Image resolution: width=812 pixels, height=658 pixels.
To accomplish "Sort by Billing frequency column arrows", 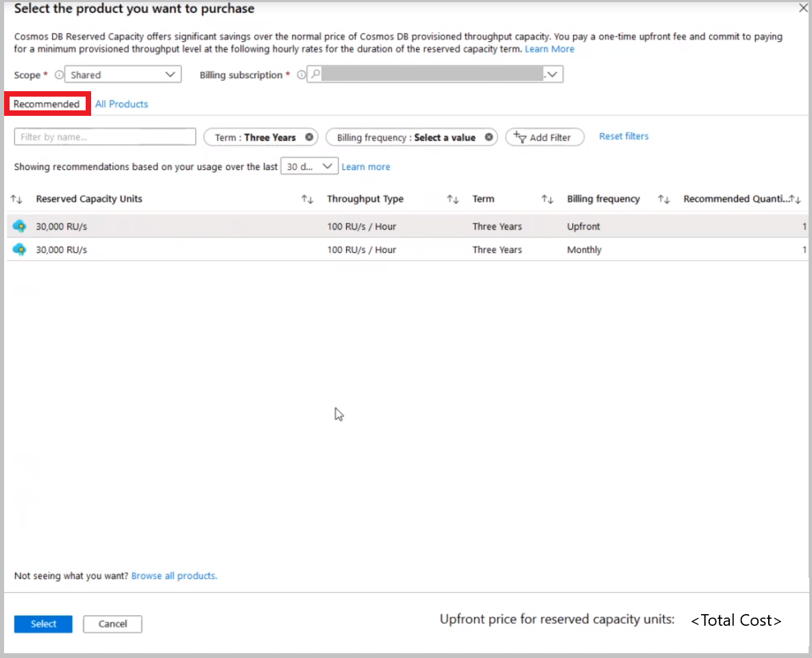I will click(663, 199).
